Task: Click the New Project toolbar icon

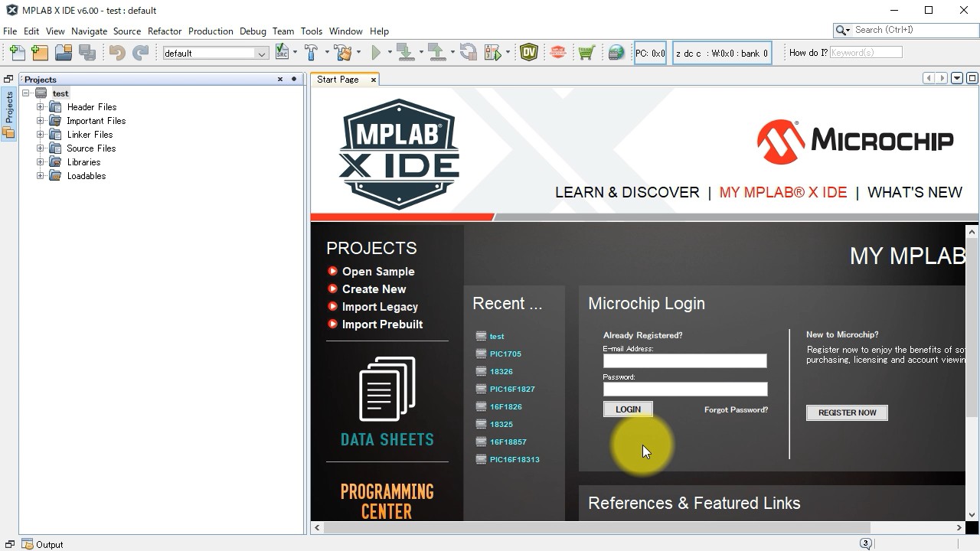Action: [x=40, y=53]
